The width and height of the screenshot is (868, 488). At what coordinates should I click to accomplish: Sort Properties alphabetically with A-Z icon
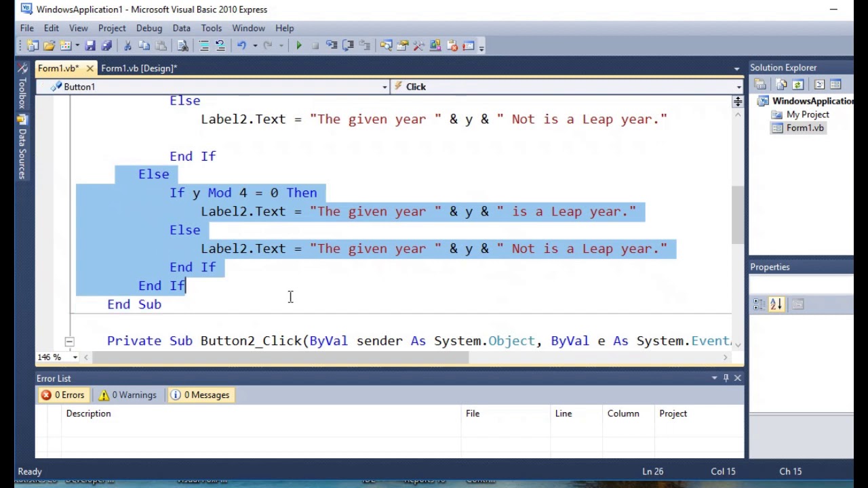[776, 304]
